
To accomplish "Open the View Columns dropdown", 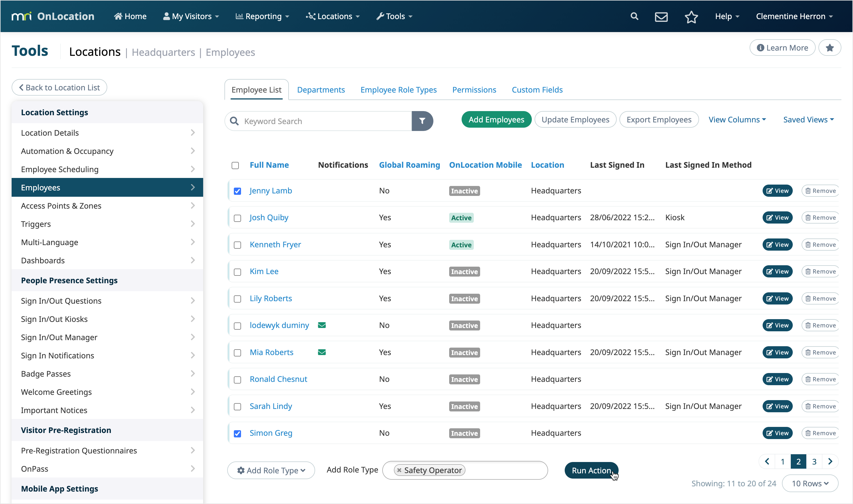I will click(x=737, y=119).
